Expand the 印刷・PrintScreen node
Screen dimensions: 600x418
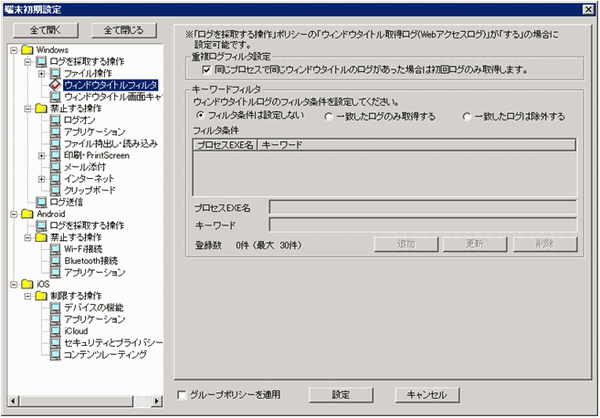point(41,155)
